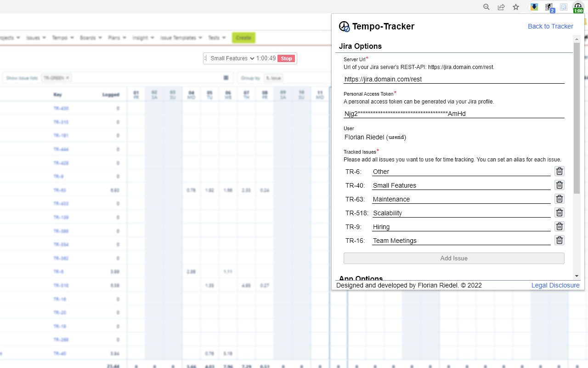Click the calendar icon beside issue list filter

pos(226,78)
